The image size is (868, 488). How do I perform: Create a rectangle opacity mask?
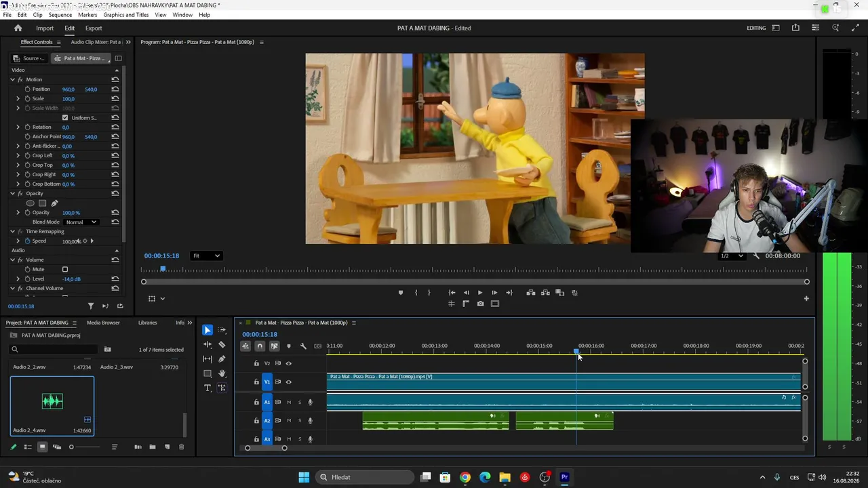click(42, 203)
